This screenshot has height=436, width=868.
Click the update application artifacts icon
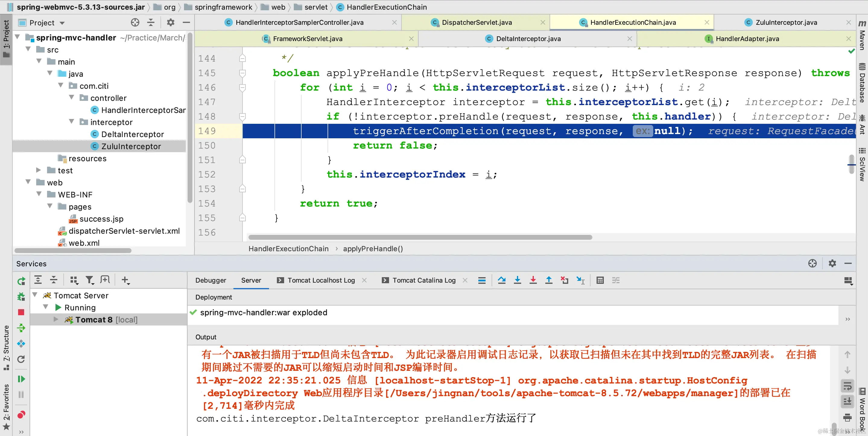point(21,344)
